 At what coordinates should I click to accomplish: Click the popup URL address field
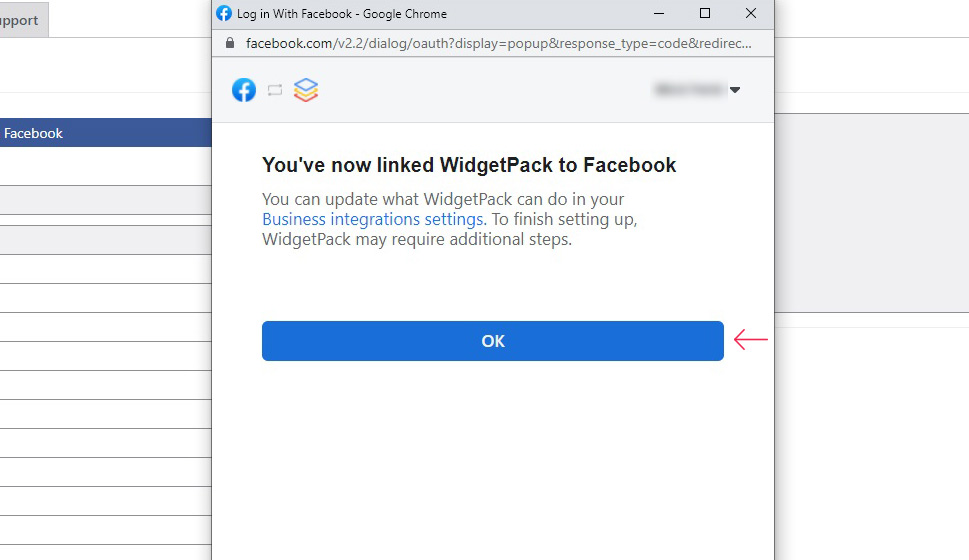(x=498, y=43)
